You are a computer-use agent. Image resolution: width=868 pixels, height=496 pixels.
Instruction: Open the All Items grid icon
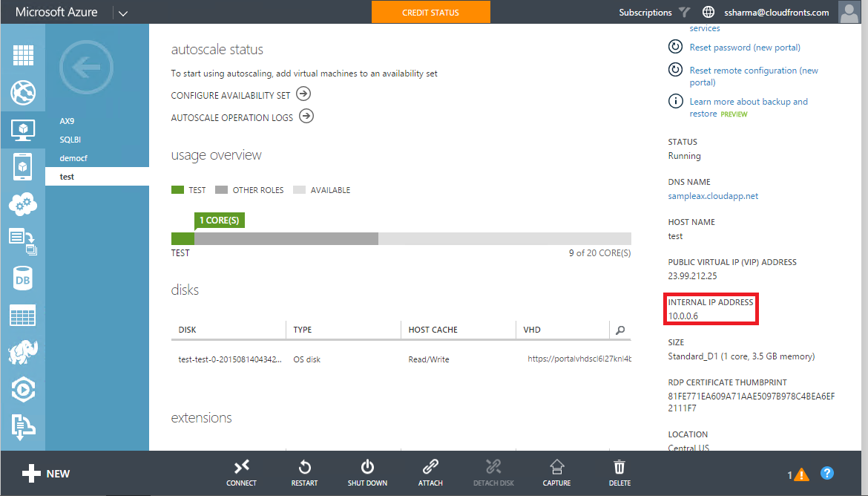(23, 56)
